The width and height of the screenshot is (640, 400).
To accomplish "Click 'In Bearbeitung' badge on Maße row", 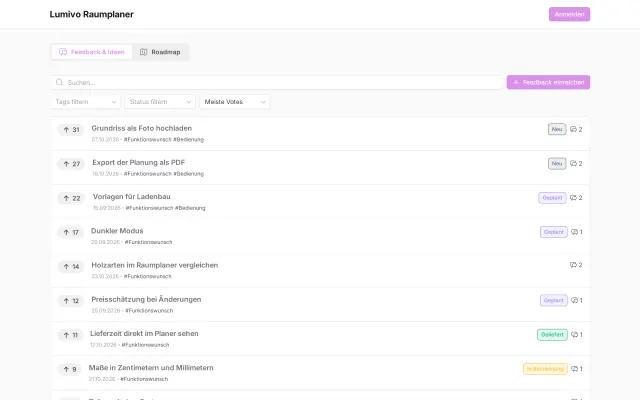I will tap(545, 369).
